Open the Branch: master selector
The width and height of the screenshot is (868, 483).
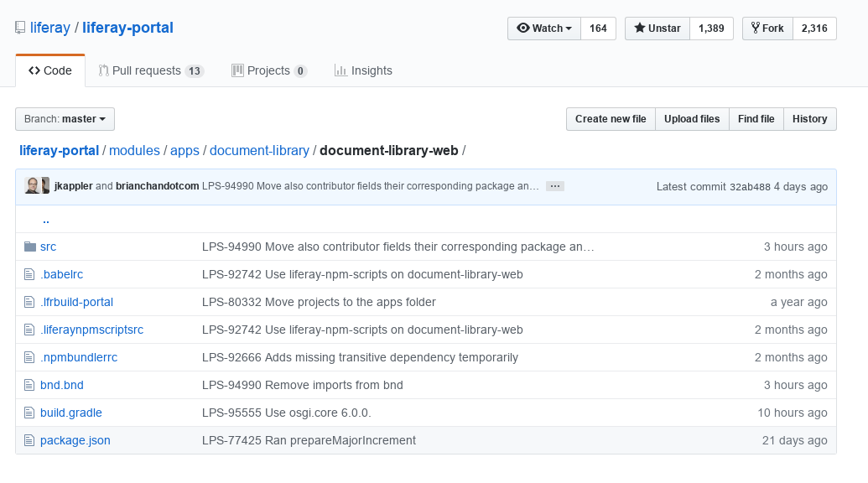tap(65, 119)
